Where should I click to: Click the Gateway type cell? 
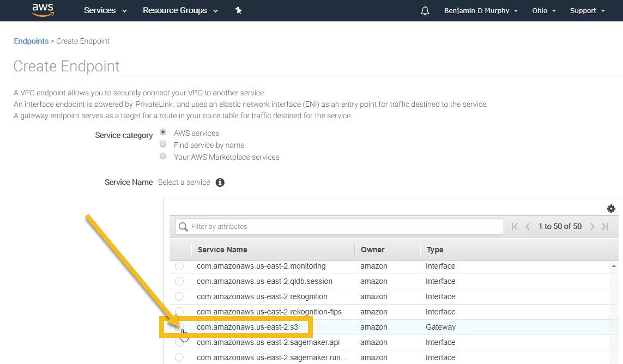(x=440, y=327)
